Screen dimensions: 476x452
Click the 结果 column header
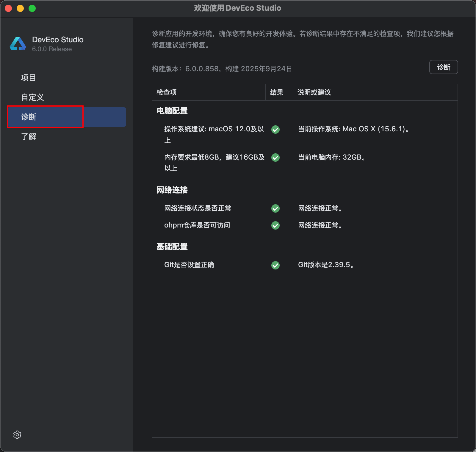coord(277,92)
